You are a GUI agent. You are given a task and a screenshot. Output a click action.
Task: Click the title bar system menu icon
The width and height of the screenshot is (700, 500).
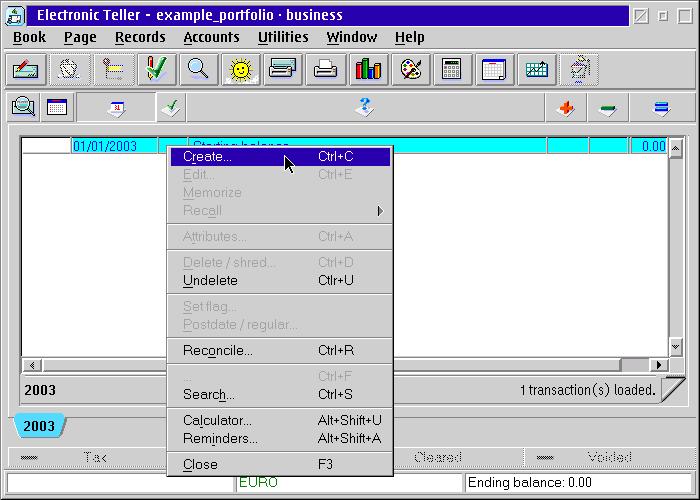click(15, 15)
